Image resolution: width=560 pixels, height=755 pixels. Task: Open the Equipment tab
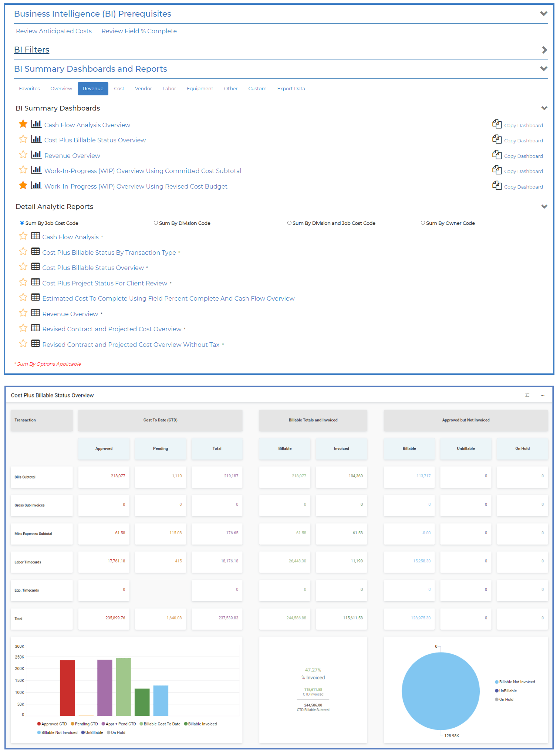pyautogui.click(x=200, y=89)
